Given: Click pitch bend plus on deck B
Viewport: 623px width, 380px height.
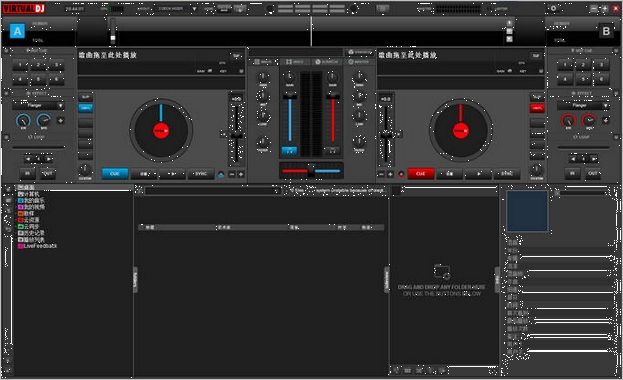Looking at the screenshot, I should click(390, 174).
